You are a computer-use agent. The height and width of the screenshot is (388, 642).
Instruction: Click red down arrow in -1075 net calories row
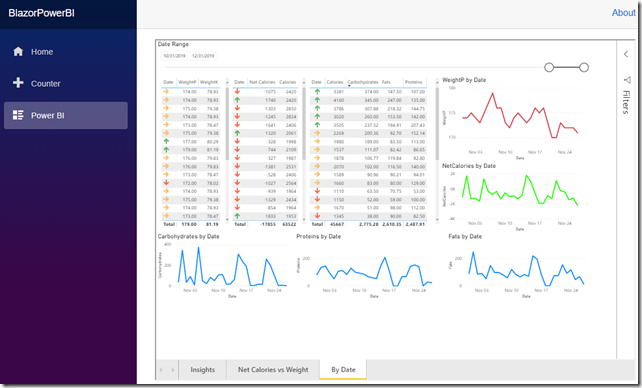click(237, 92)
